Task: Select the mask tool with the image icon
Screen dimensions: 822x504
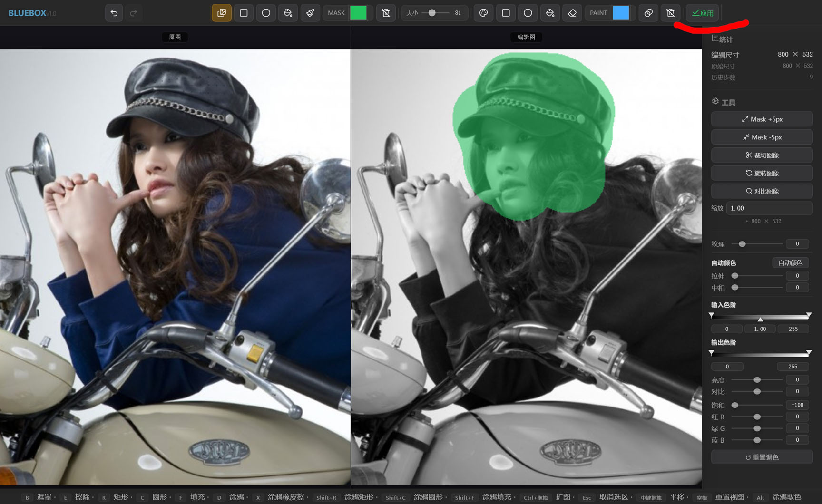Action: point(222,13)
